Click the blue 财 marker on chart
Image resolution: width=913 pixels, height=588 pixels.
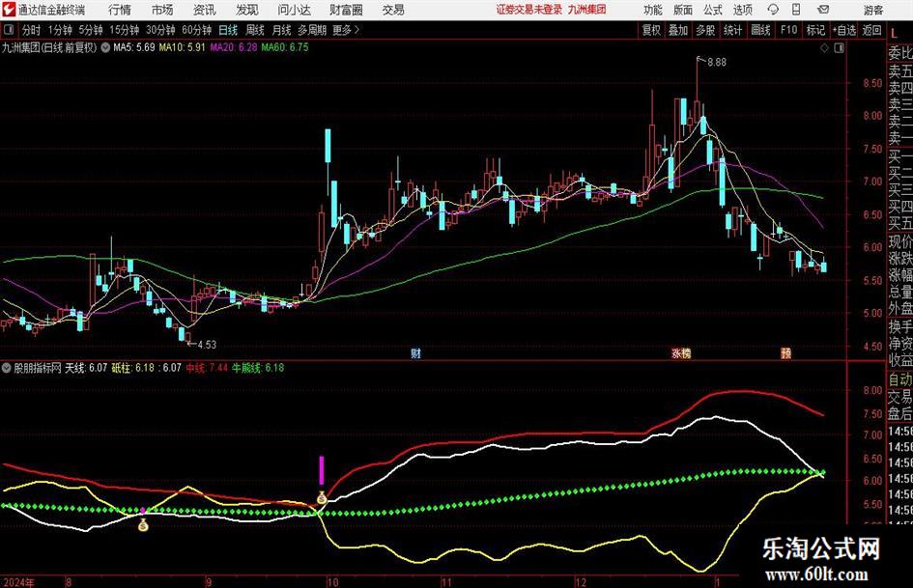point(415,353)
